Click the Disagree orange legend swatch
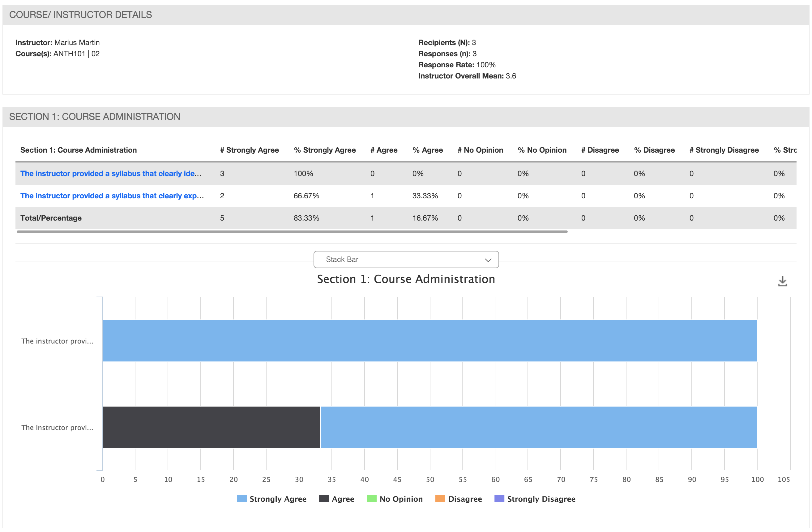 tap(440, 499)
